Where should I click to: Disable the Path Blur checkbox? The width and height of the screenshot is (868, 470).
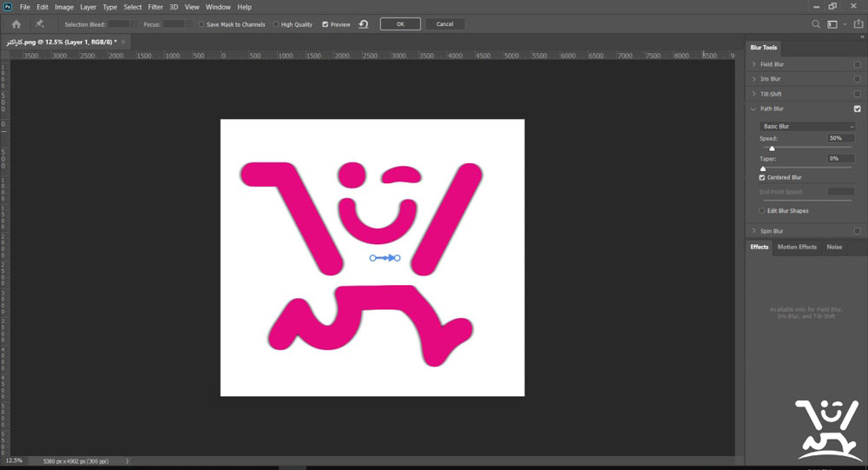857,109
